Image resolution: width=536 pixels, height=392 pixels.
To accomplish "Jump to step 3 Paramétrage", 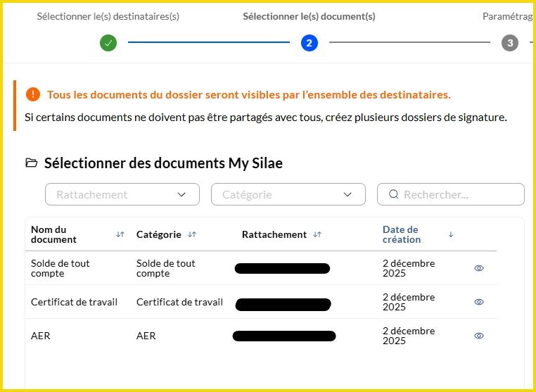I will coord(510,43).
